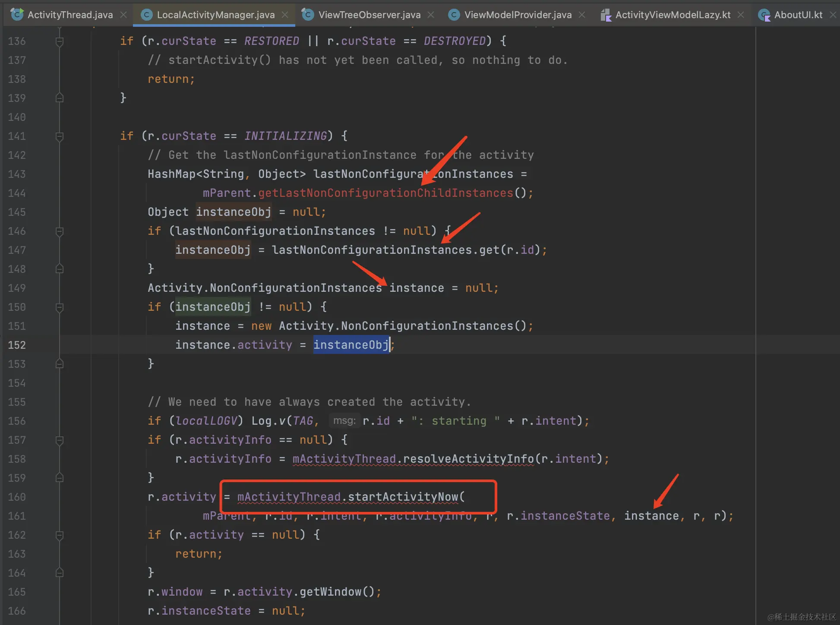Switch to the ViewModelProvider.java tab
The height and width of the screenshot is (625, 840).
(518, 15)
